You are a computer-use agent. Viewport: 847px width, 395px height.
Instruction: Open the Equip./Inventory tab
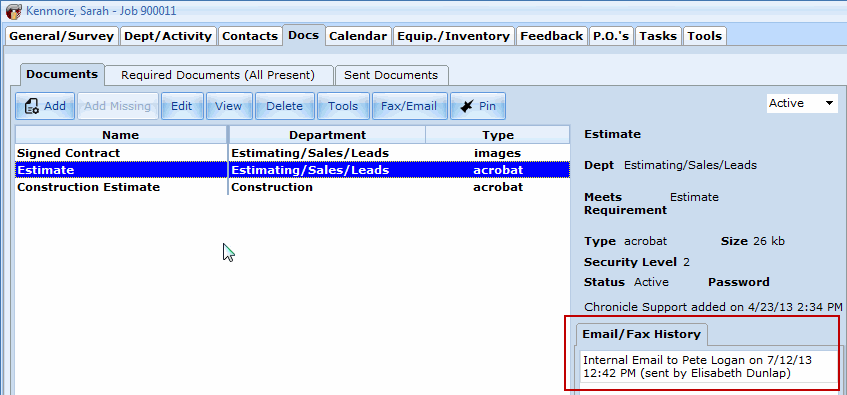pos(453,36)
